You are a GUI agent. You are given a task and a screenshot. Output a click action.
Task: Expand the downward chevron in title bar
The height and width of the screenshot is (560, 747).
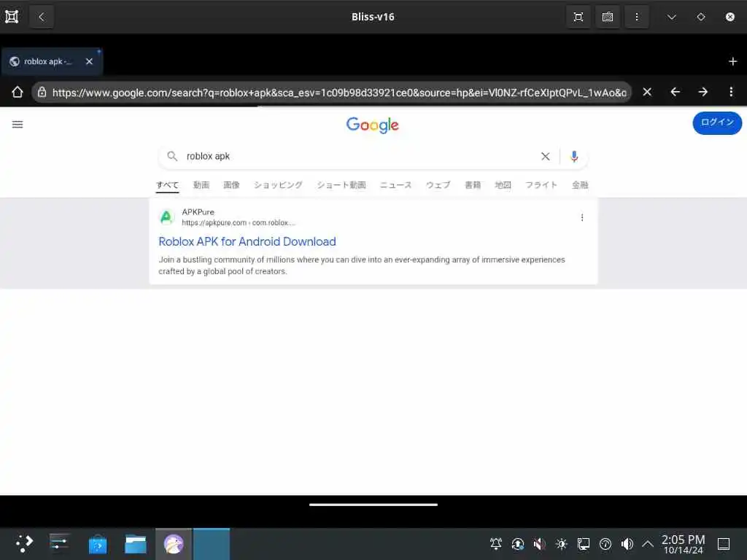click(672, 17)
